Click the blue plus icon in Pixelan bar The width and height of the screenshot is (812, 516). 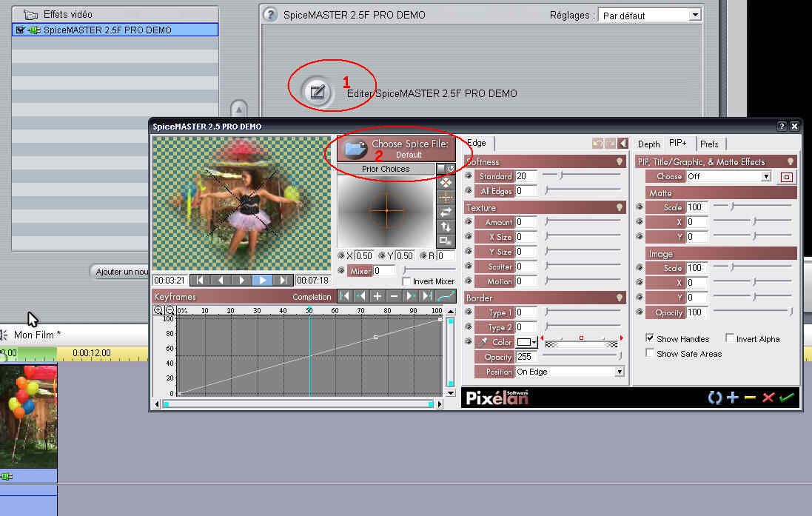point(732,398)
